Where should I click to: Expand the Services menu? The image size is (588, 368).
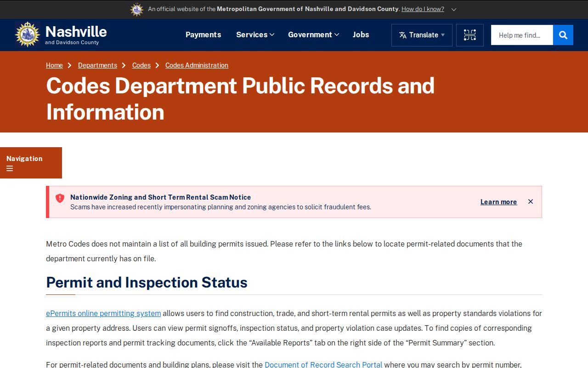point(255,34)
